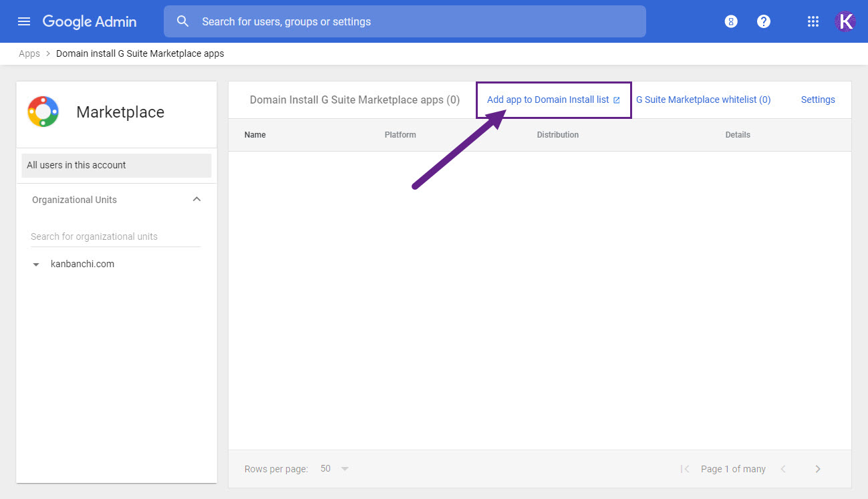The height and width of the screenshot is (499, 868).
Task: Open the Settings link
Action: [x=818, y=100]
